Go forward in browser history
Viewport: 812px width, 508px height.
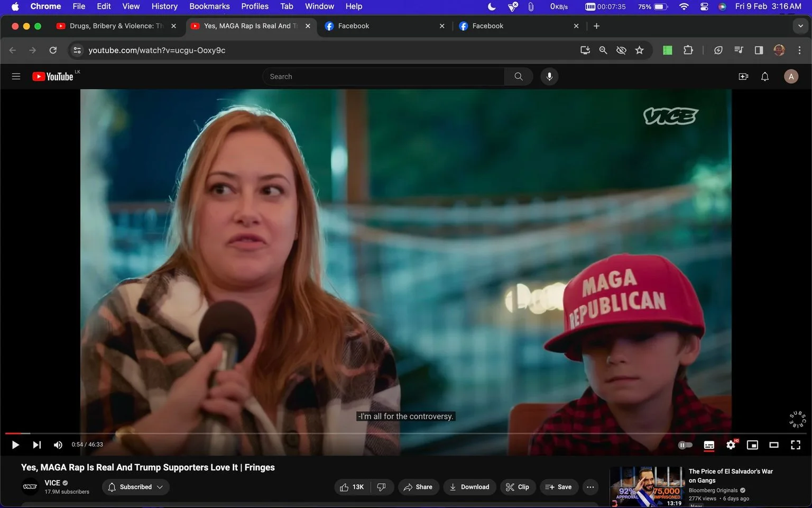pyautogui.click(x=33, y=50)
